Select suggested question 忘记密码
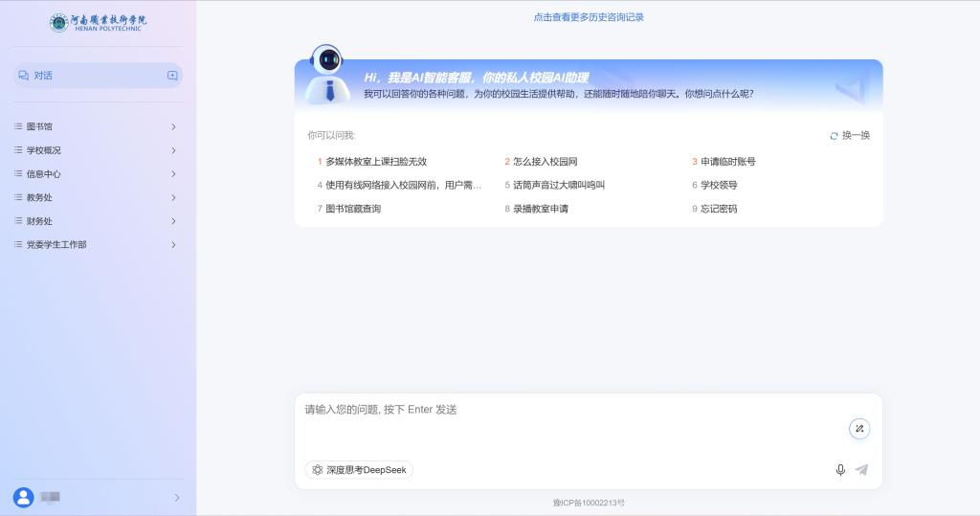The height and width of the screenshot is (516, 980). pyautogui.click(x=719, y=209)
